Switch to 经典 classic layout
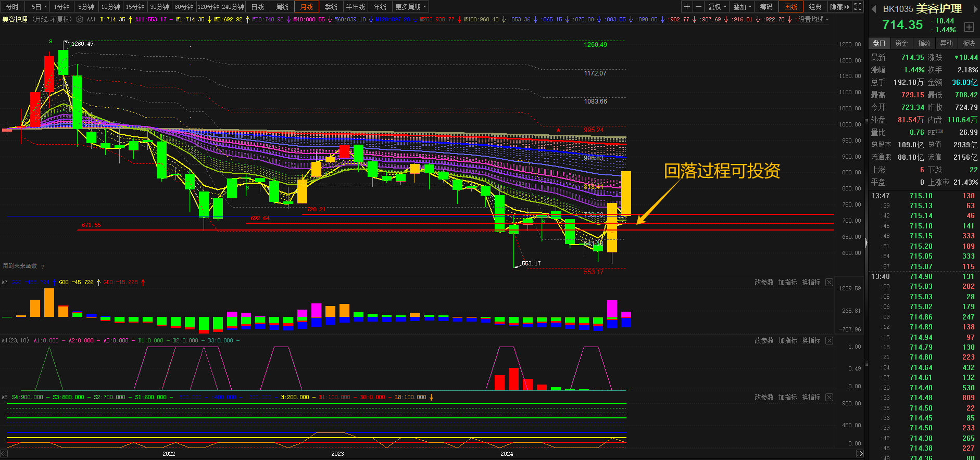 pos(815,7)
